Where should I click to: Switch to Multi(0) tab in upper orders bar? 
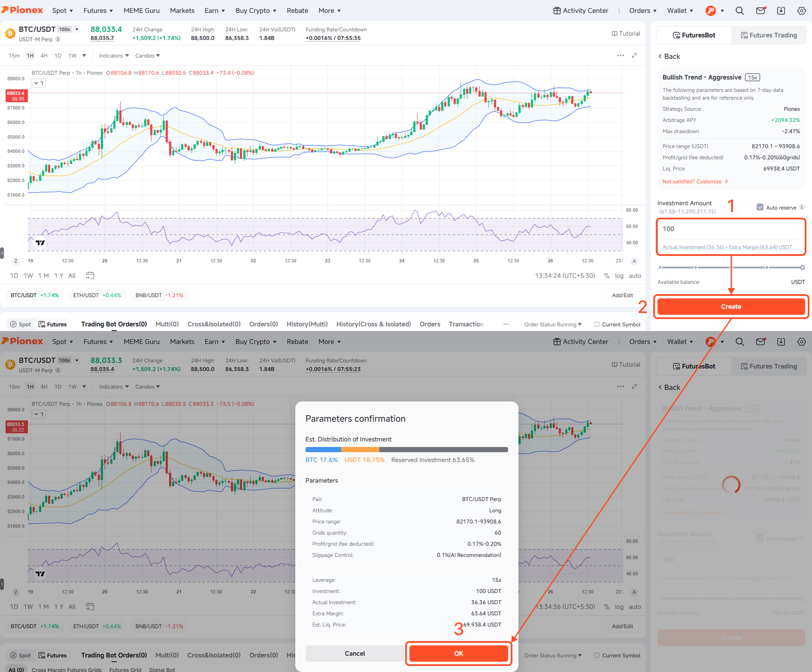point(167,324)
